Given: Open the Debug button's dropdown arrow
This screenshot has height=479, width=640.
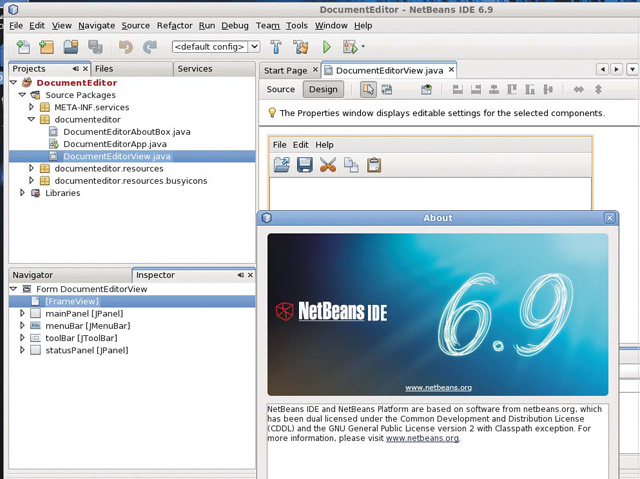Looking at the screenshot, I should (363, 46).
